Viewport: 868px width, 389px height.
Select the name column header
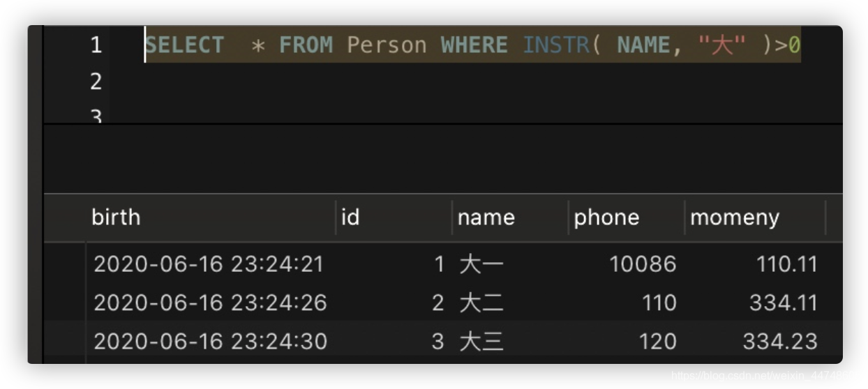tap(486, 218)
